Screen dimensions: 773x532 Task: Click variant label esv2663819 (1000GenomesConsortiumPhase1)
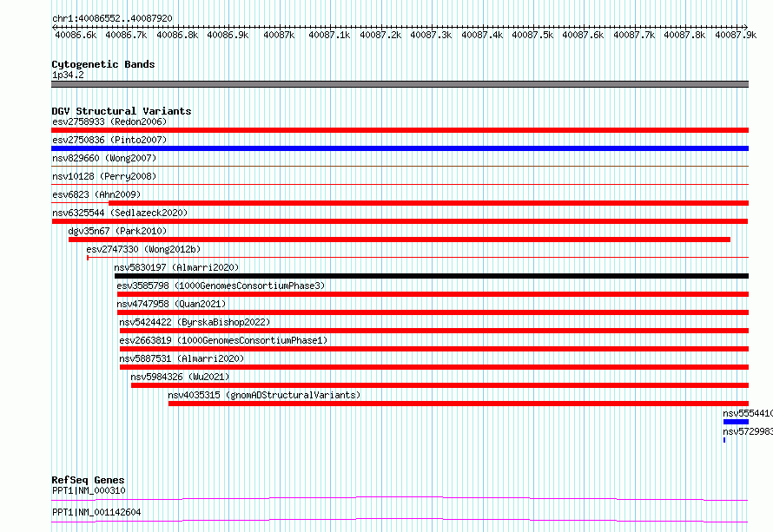click(x=223, y=340)
